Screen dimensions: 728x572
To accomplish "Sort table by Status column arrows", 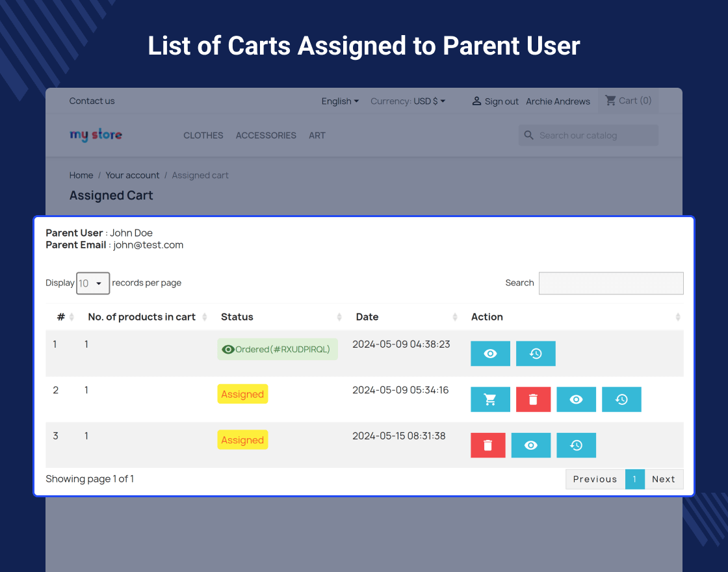I will (x=339, y=317).
